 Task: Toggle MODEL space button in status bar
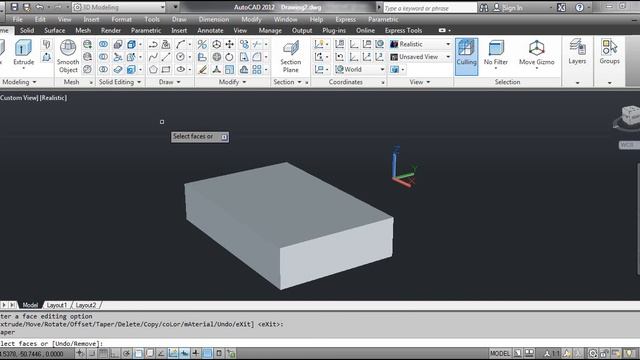(x=500, y=353)
